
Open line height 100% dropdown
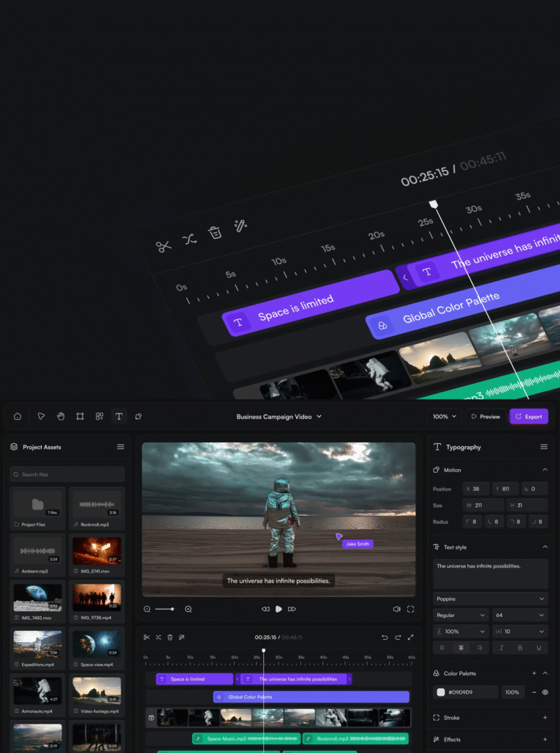[461, 632]
